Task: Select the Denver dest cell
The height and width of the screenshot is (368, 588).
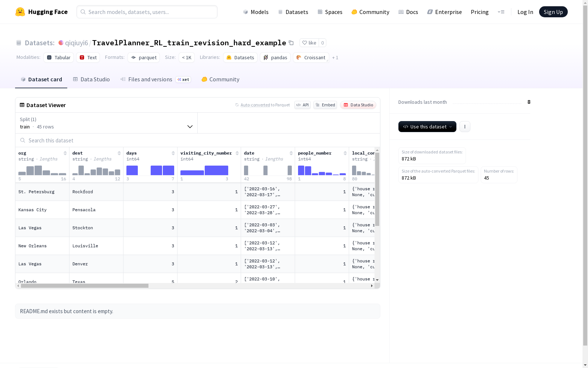Action: click(x=96, y=264)
